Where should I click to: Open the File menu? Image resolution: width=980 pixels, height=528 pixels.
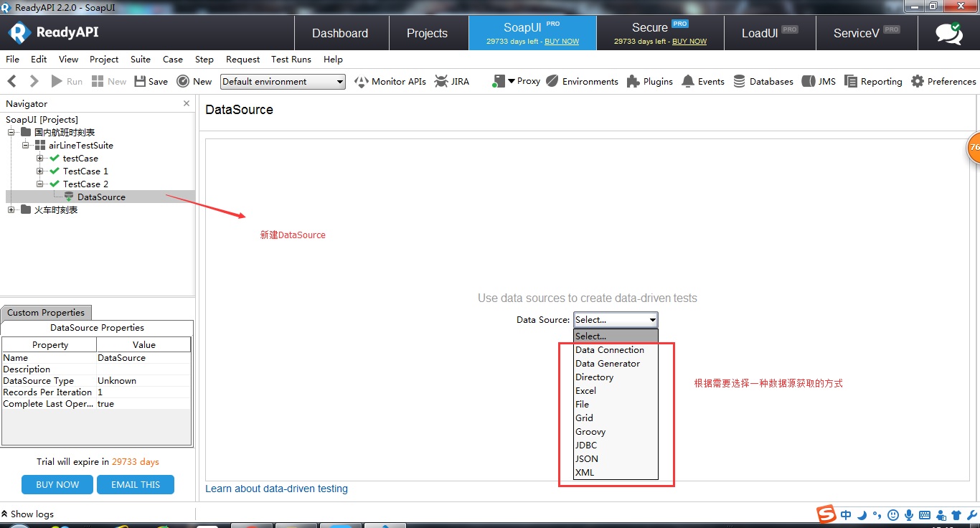click(x=13, y=60)
